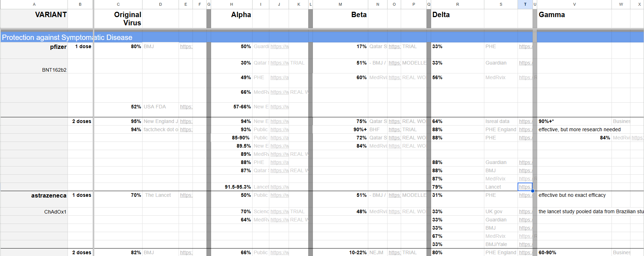Click the column M header

click(340, 4)
